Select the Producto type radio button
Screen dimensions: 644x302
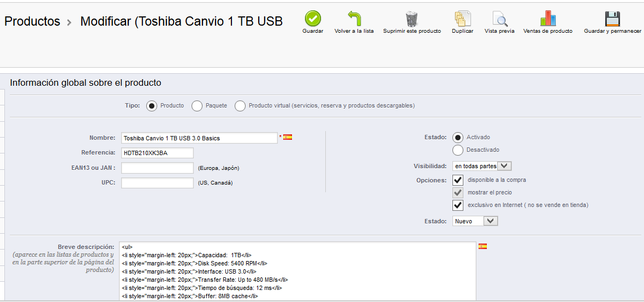152,106
